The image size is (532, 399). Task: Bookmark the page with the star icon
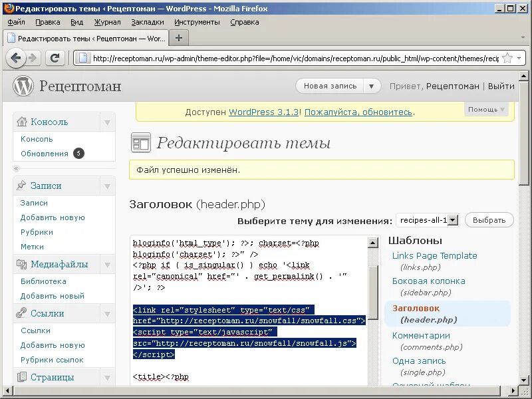click(507, 59)
